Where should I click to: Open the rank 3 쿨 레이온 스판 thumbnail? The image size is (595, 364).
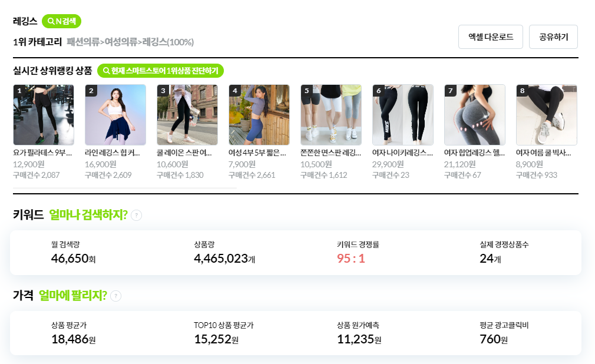coord(187,115)
